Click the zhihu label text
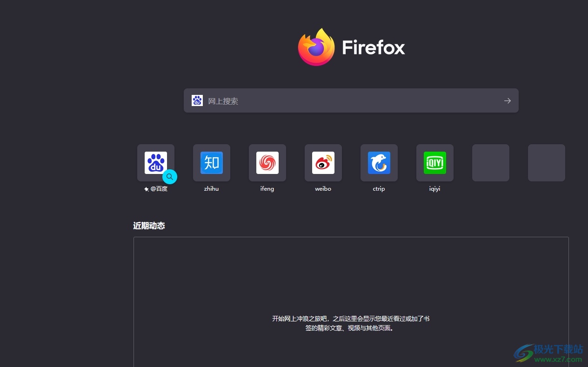Screen dimensions: 588x367 212,189
